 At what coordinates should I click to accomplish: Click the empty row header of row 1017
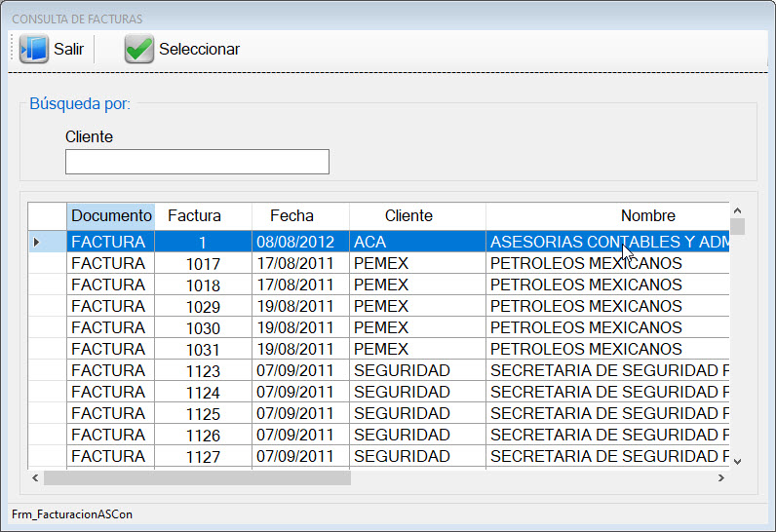(48, 263)
